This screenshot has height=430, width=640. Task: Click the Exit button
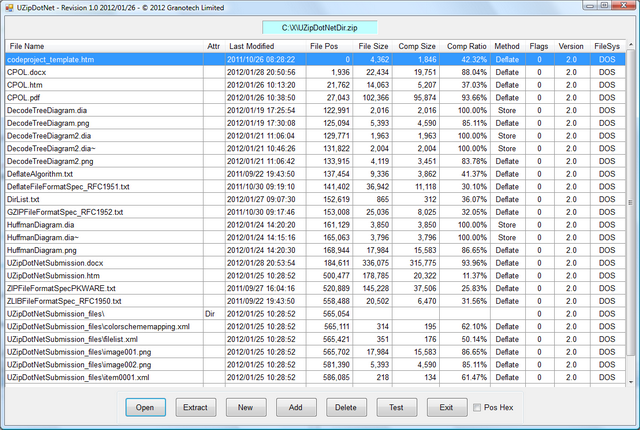click(447, 407)
